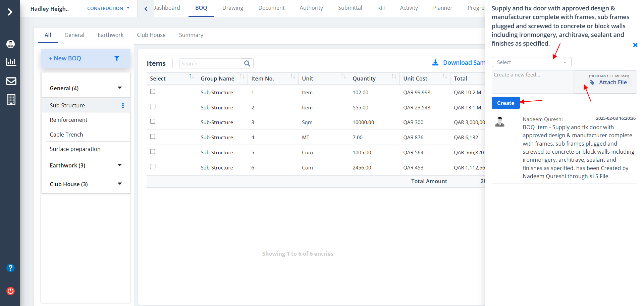Open the help question mark icon
This screenshot has width=644, height=306.
pyautogui.click(x=10, y=268)
